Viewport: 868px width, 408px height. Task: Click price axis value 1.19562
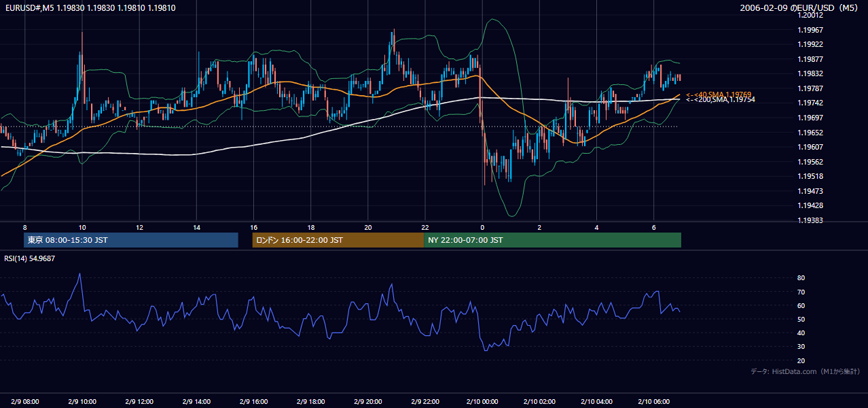click(812, 162)
